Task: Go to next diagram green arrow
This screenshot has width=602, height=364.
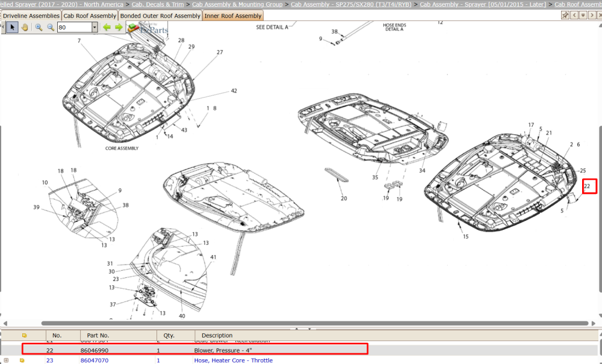Action: pyautogui.click(x=119, y=27)
